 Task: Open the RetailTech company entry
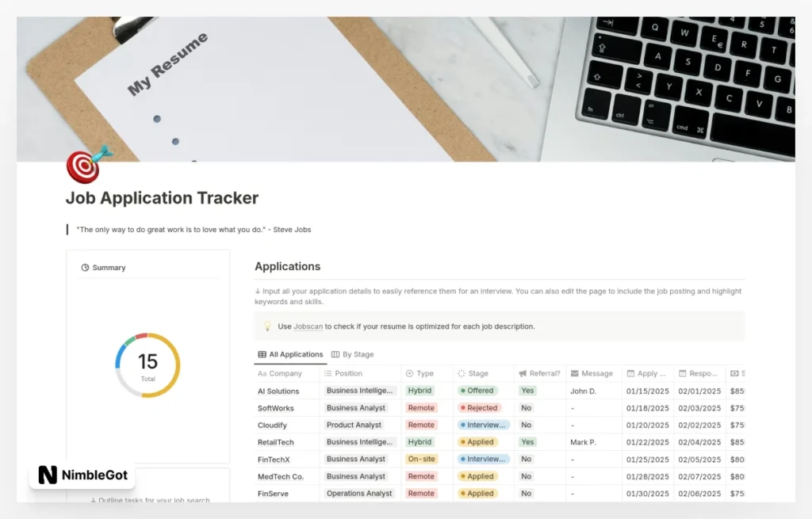click(276, 442)
